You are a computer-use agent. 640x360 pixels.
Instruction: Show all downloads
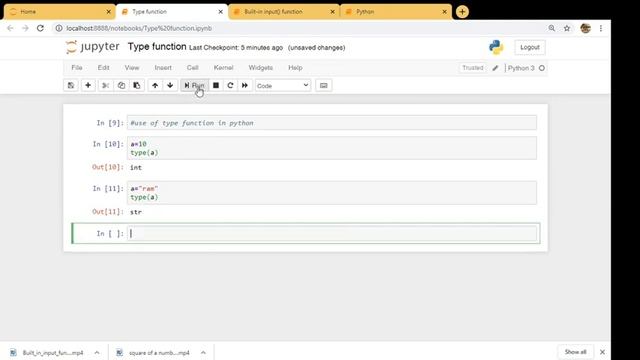(x=576, y=352)
